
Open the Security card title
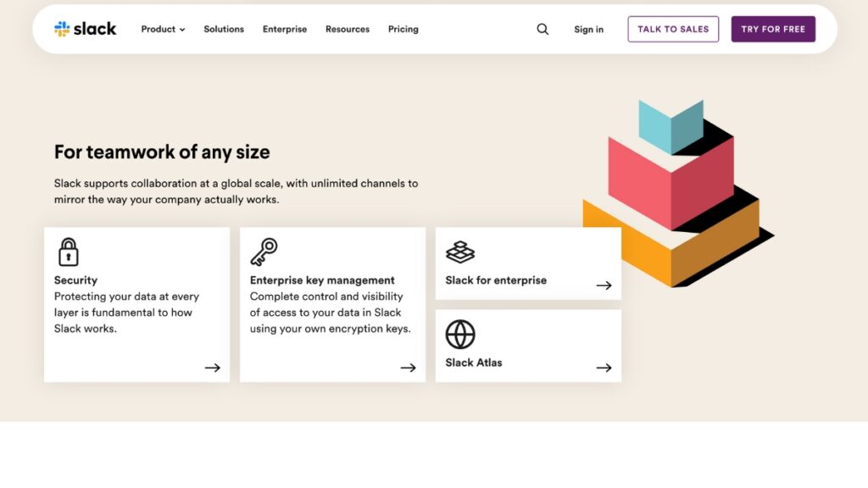click(x=75, y=280)
